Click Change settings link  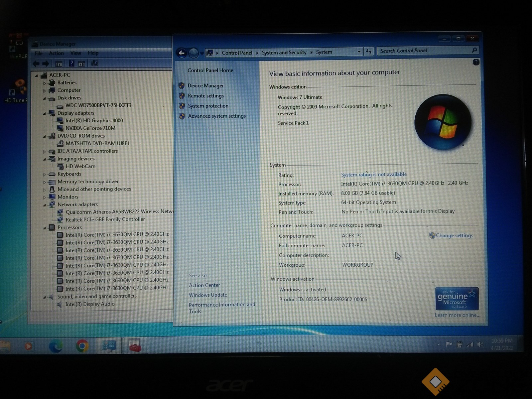[454, 235]
